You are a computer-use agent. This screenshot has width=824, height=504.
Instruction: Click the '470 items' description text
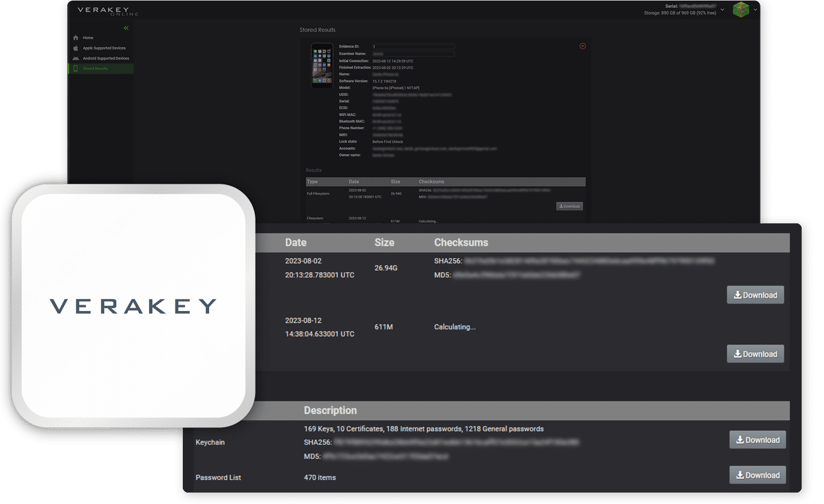click(320, 478)
